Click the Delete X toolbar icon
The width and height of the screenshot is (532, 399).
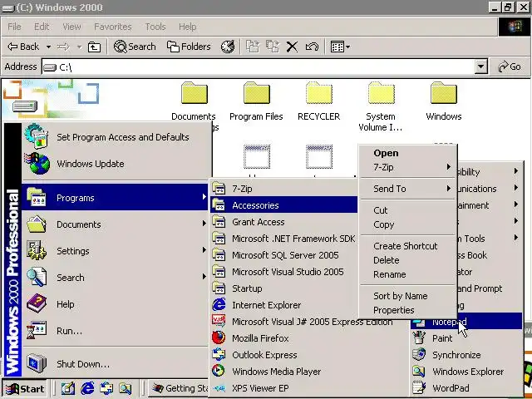click(292, 47)
